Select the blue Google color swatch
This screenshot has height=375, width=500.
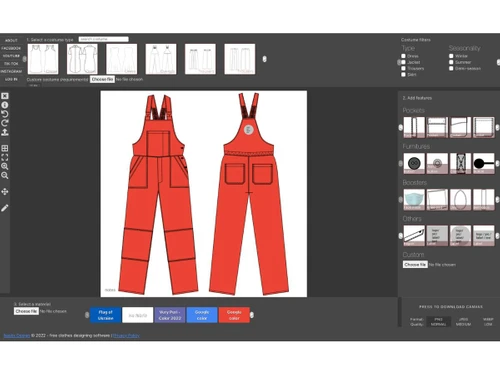(202, 315)
